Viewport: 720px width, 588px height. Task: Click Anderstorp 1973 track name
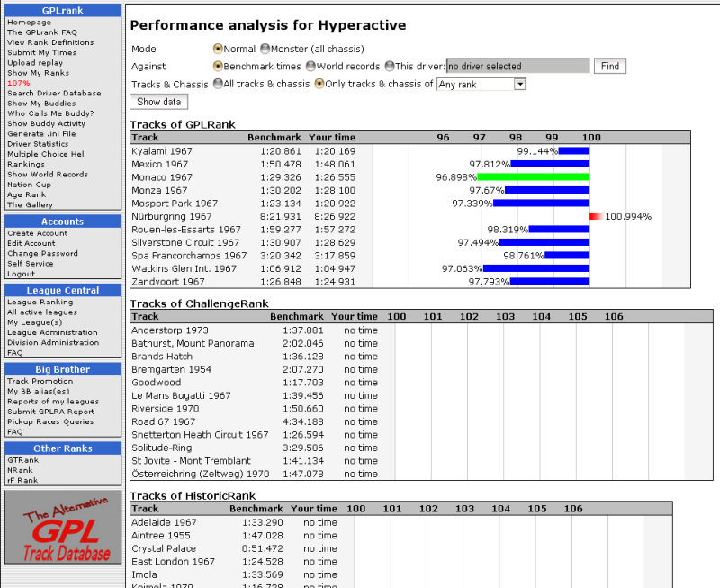pos(170,330)
